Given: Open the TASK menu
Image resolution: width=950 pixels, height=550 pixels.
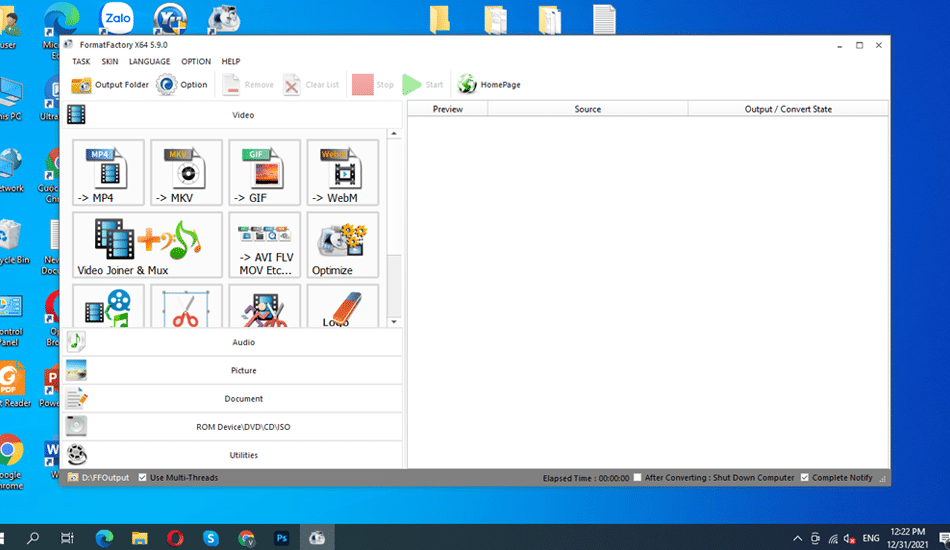Looking at the screenshot, I should point(81,62).
